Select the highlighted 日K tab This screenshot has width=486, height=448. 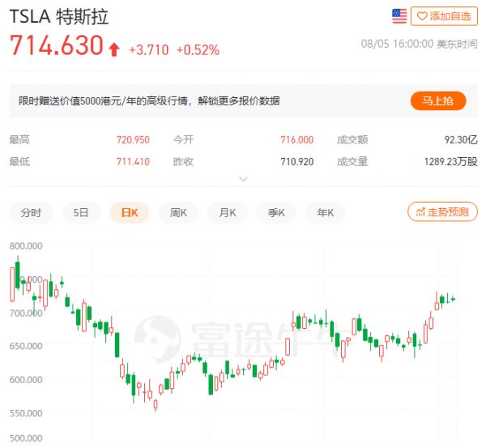click(x=130, y=212)
